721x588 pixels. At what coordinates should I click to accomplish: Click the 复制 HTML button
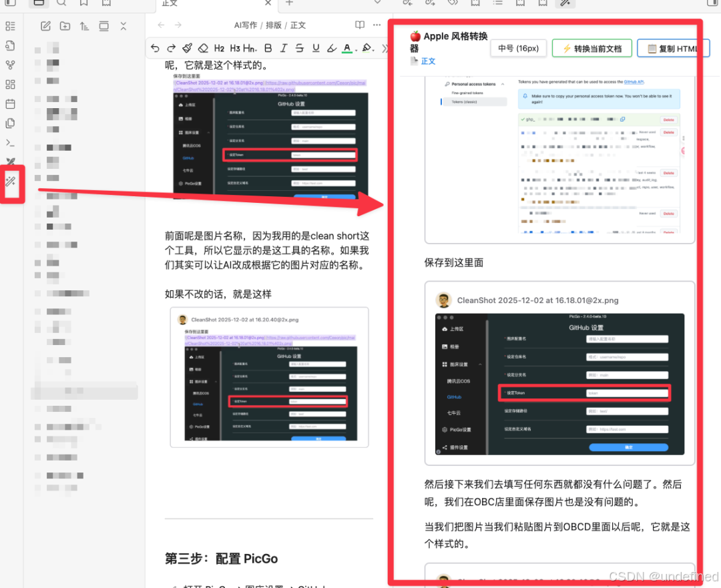[674, 48]
